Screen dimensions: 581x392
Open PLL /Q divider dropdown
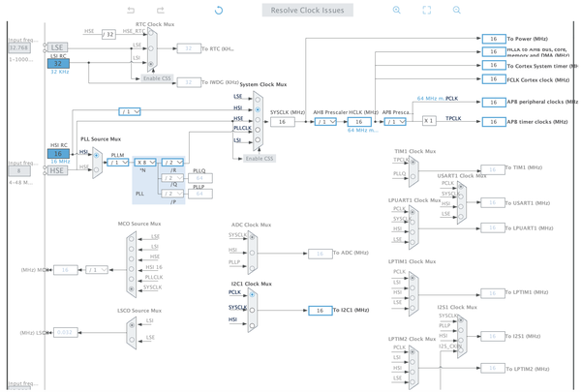pos(172,178)
